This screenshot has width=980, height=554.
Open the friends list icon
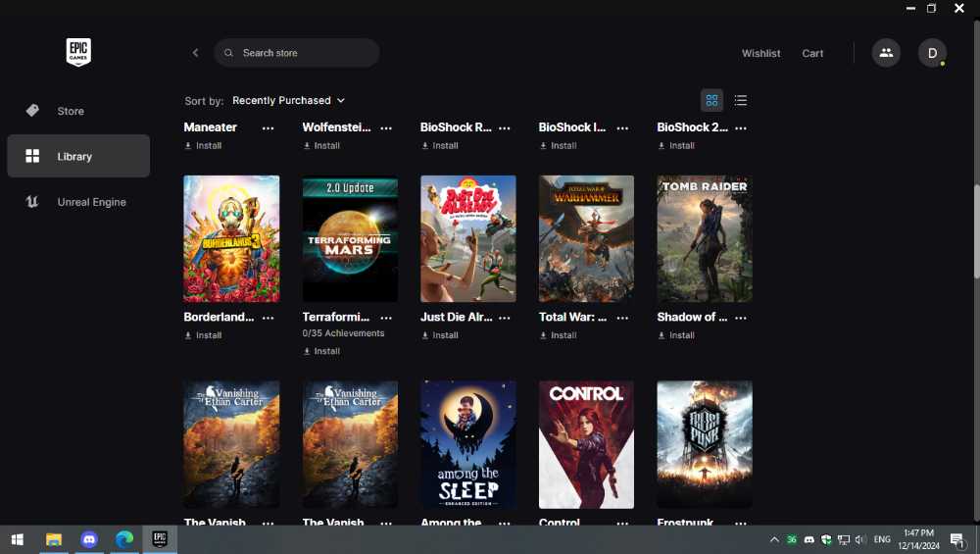tap(886, 53)
